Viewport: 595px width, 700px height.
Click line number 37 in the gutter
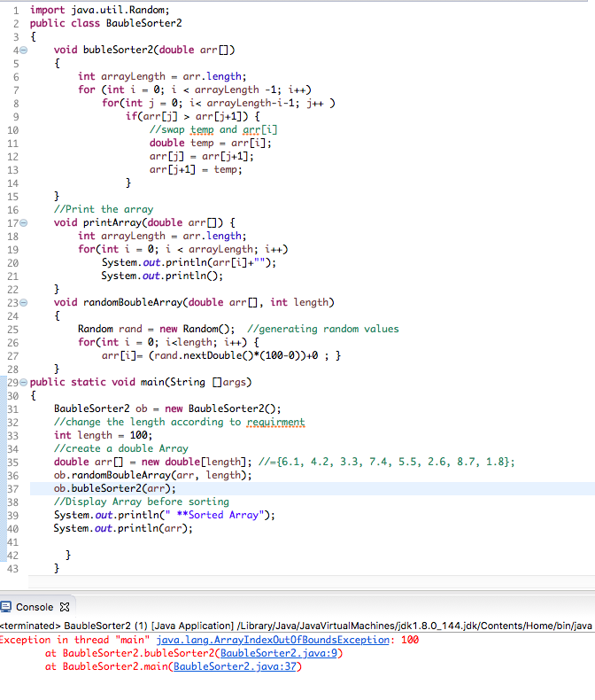[x=13, y=489]
